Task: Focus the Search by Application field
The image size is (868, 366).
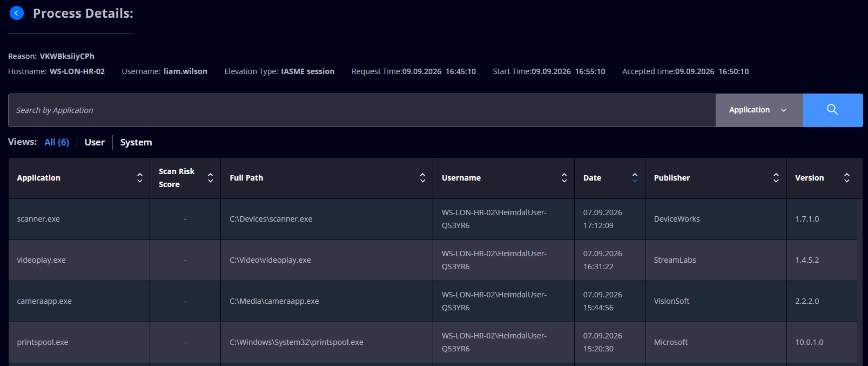Action: [362, 110]
